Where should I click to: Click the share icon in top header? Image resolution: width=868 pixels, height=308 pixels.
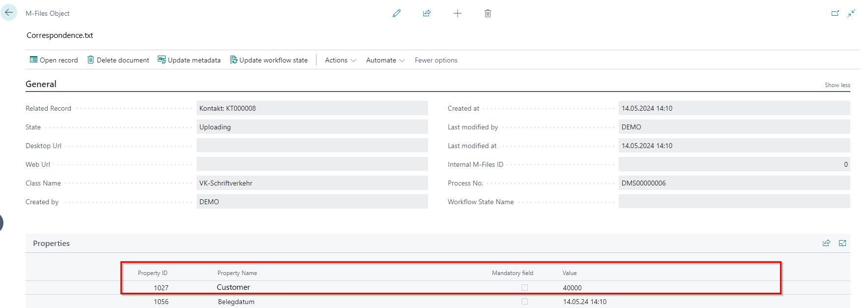427,13
